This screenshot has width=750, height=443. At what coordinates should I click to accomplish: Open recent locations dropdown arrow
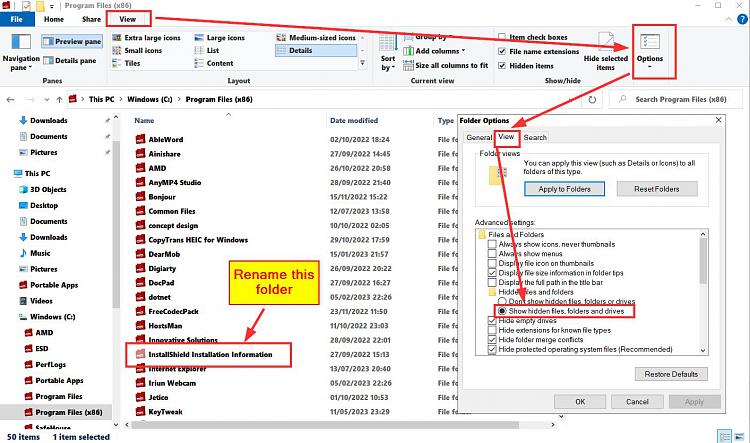pyautogui.click(x=46, y=100)
